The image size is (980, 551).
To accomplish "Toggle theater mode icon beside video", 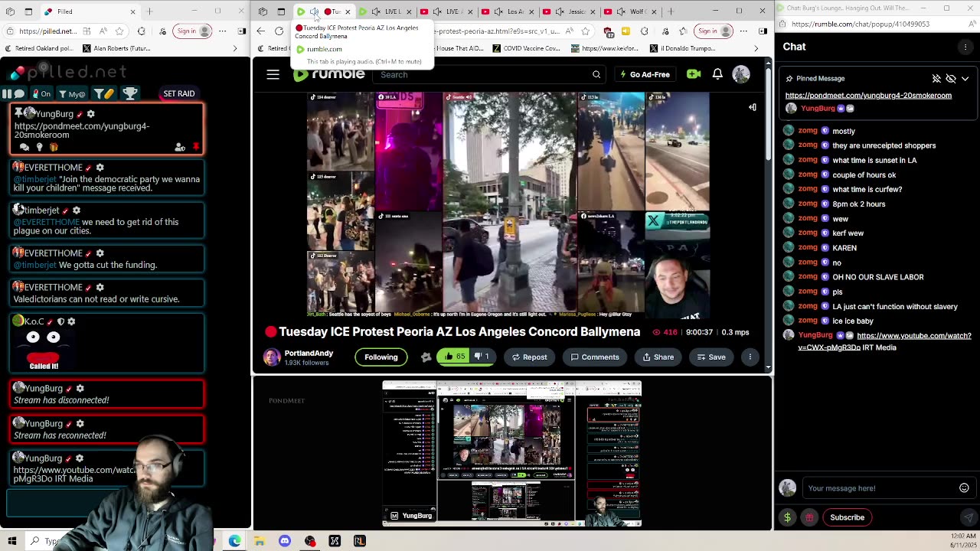I will click(753, 108).
